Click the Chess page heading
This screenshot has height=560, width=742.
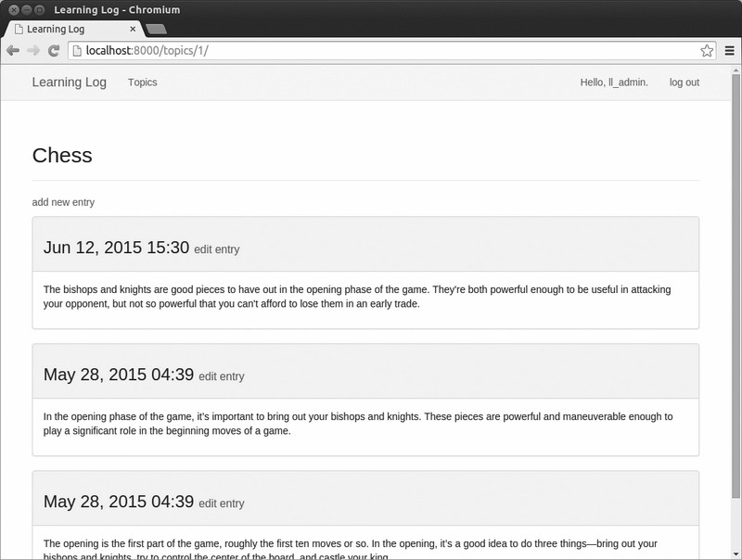[x=62, y=155]
